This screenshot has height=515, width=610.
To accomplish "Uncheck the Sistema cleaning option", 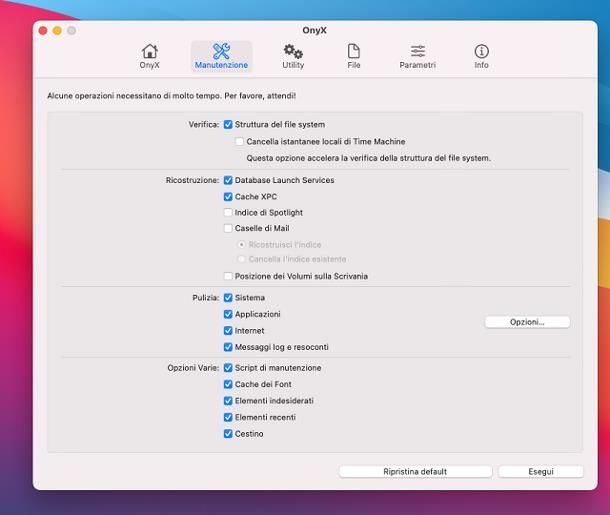I will (x=228, y=298).
